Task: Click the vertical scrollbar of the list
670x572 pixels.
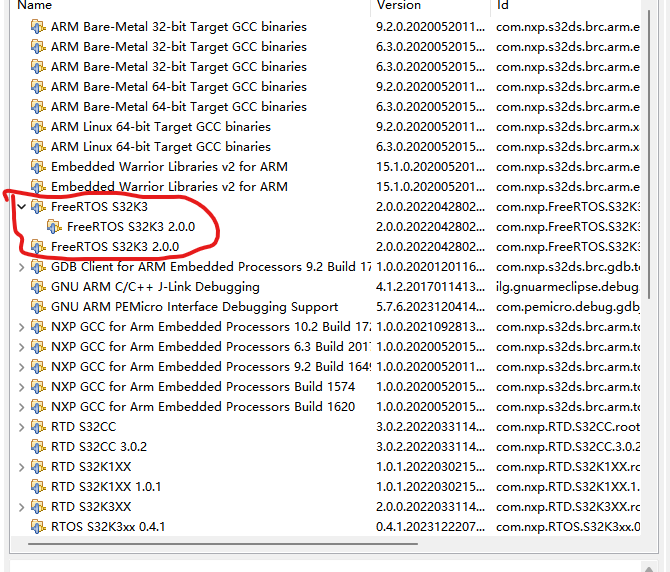Action: pos(649,154)
